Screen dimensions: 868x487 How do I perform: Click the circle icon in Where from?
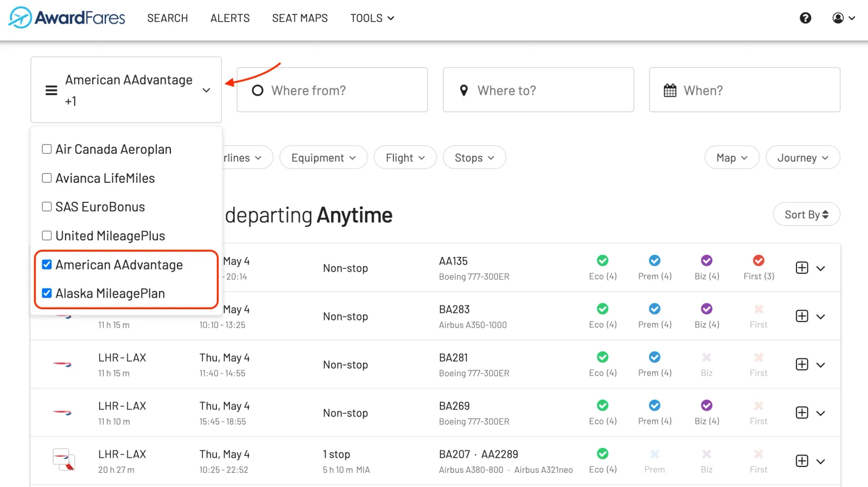tap(258, 91)
